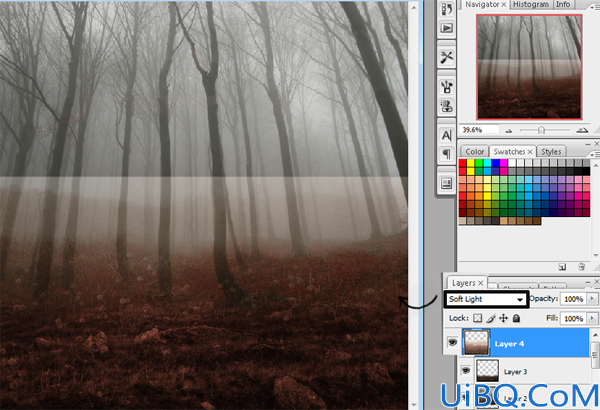Click the Swatches panel scroll up arrow
600x410 pixels.
[596, 165]
